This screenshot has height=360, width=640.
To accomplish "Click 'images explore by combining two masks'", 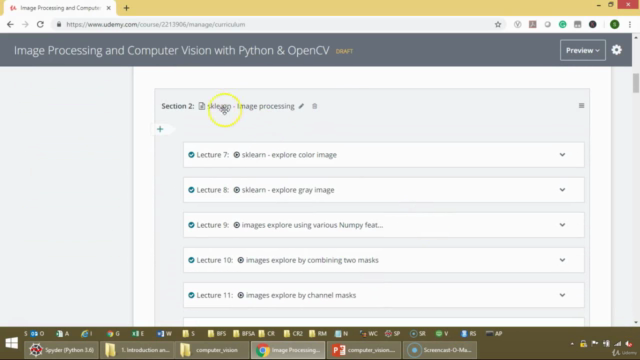I will coord(312,260).
